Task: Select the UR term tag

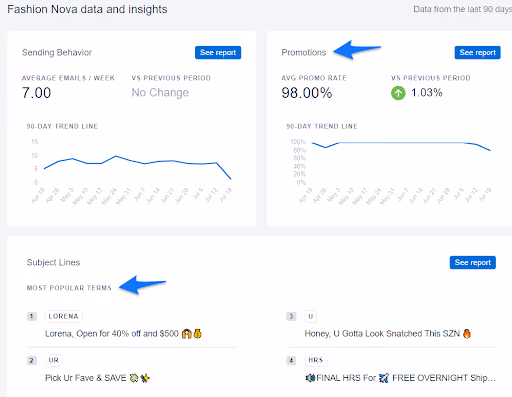Action: pyautogui.click(x=54, y=360)
